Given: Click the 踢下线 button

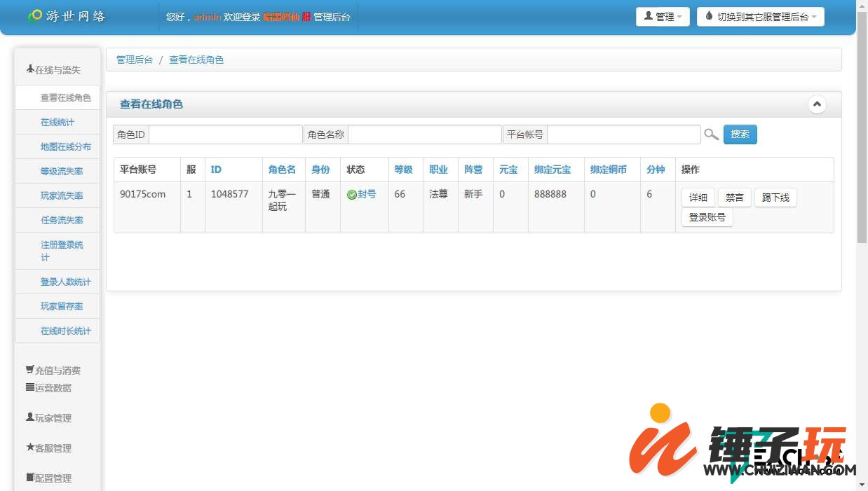Looking at the screenshot, I should (775, 198).
